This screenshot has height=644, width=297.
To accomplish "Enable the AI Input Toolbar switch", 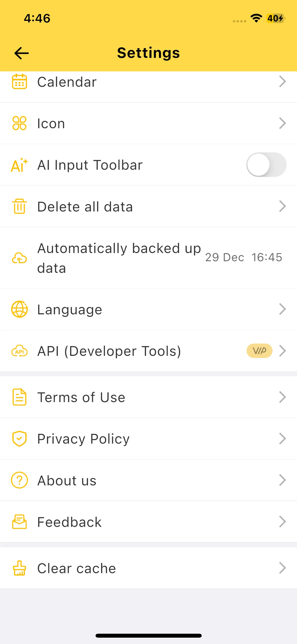I will [x=266, y=165].
